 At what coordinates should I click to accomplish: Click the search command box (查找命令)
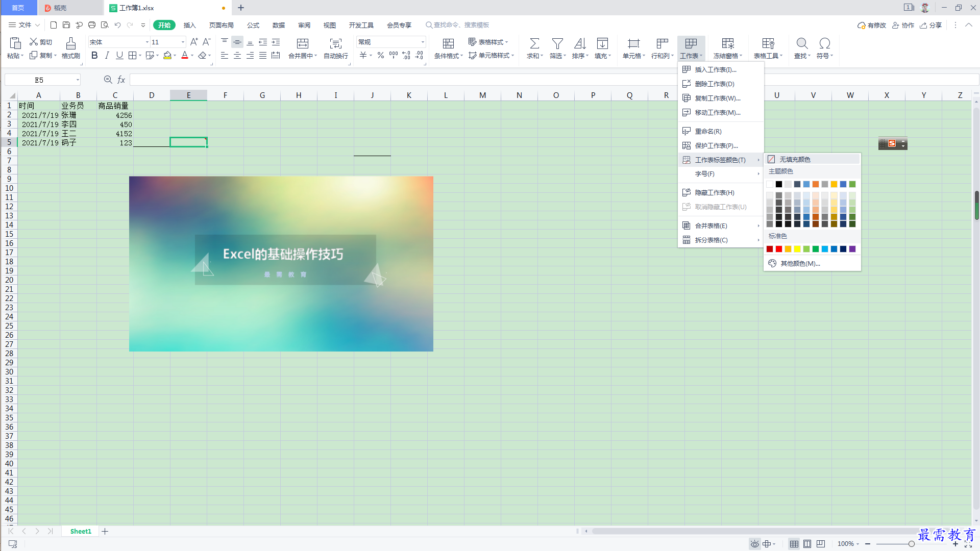(x=457, y=25)
